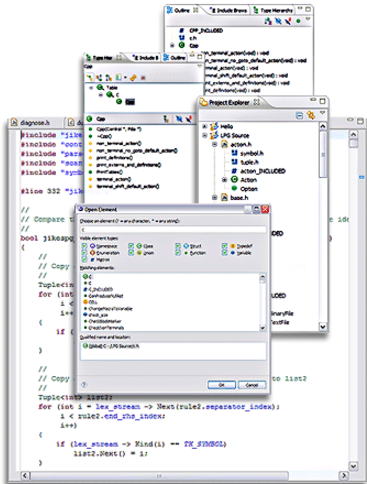Click the symbol.h header file icon
Image resolution: width=367 pixels, height=484 pixels.
234,153
